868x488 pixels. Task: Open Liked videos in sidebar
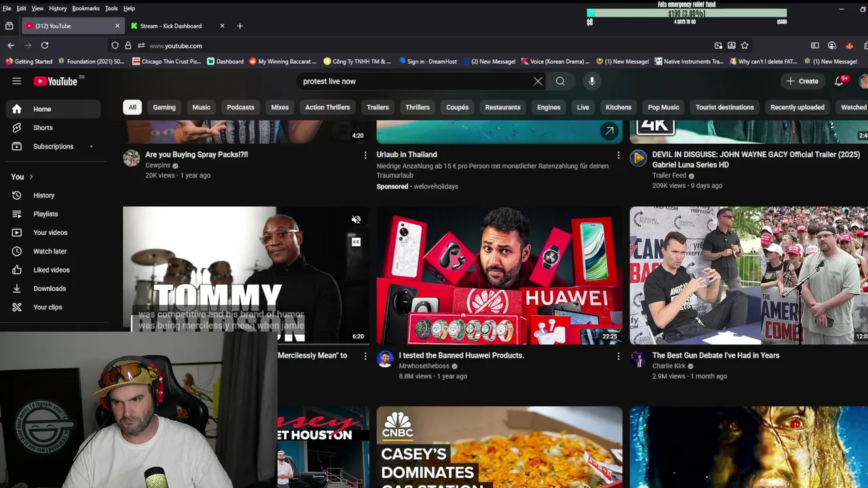53,270
